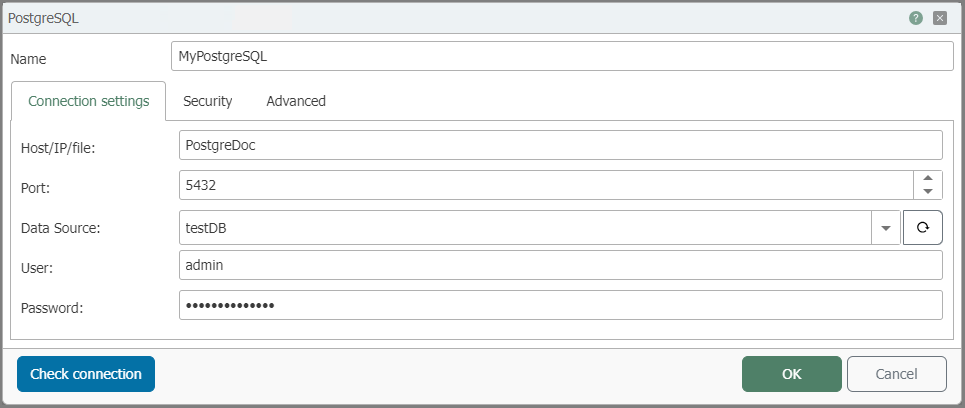The image size is (965, 408).
Task: Click the User field containing admin
Action: pos(561,265)
